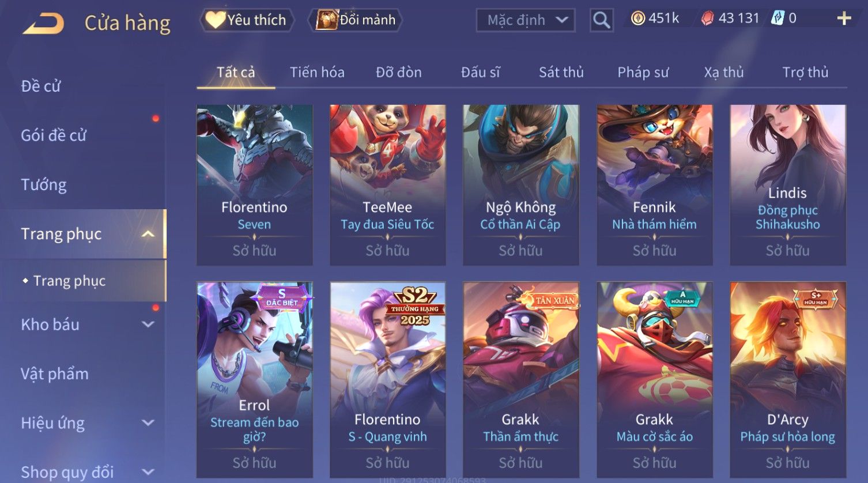Image resolution: width=868 pixels, height=483 pixels.
Task: Switch to the Pháp sư tab
Action: point(643,72)
